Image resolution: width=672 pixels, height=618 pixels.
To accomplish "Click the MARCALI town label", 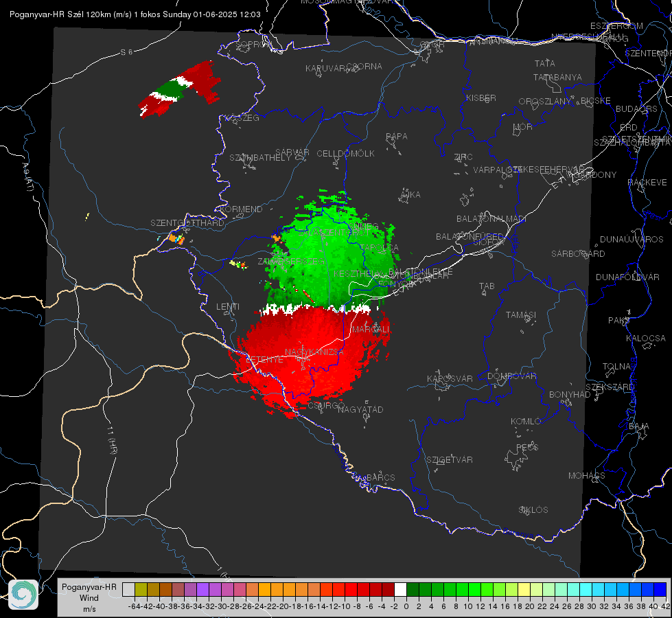I will 371,330.
